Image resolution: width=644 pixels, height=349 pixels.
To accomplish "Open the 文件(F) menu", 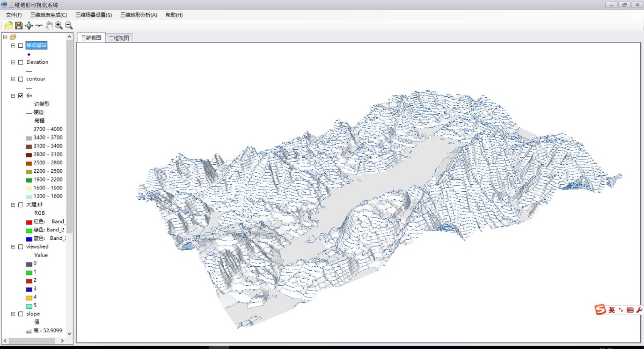I will tap(13, 15).
